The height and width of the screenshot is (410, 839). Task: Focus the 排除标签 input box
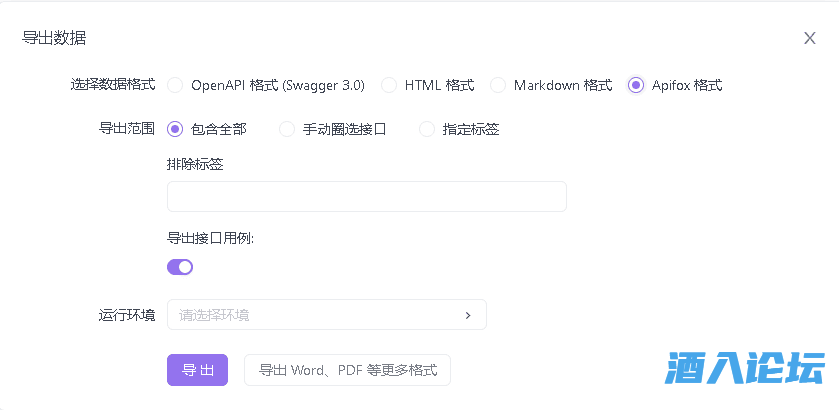(366, 197)
